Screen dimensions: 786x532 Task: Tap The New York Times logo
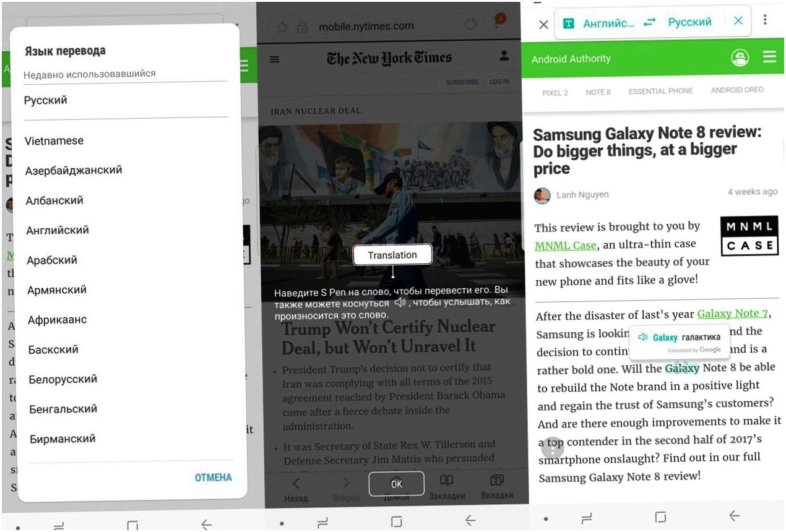(x=389, y=58)
